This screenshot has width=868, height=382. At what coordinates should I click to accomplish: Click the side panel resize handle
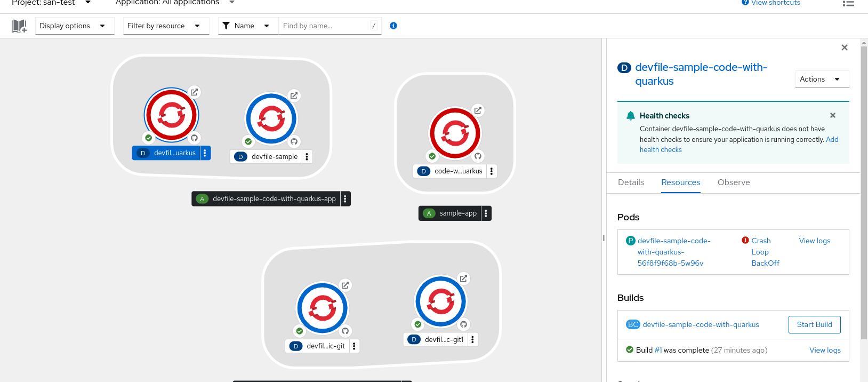604,238
